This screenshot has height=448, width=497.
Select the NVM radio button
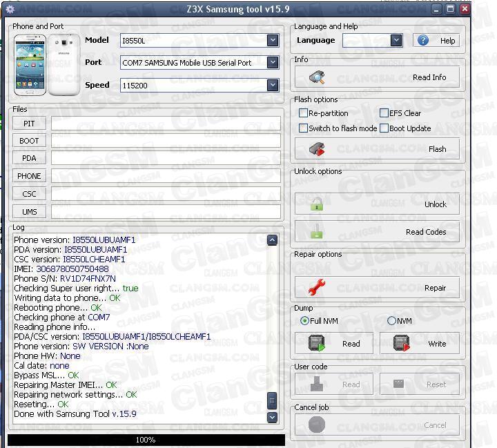click(392, 321)
